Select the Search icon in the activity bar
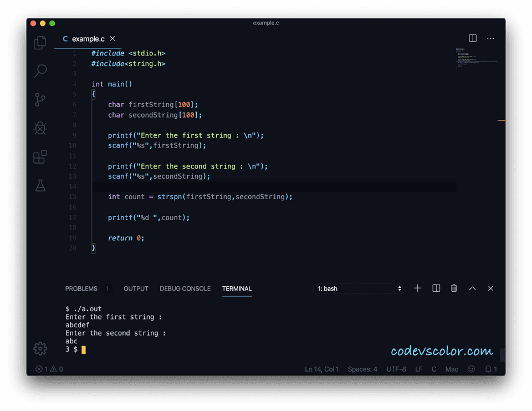The width and height of the screenshot is (532, 411). [x=39, y=71]
